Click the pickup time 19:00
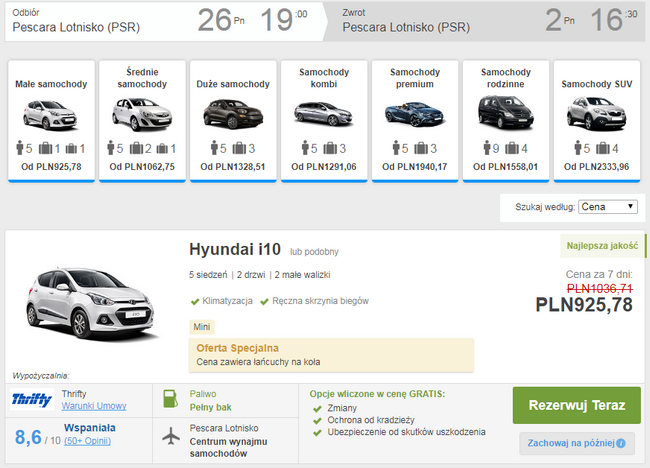 click(284, 20)
